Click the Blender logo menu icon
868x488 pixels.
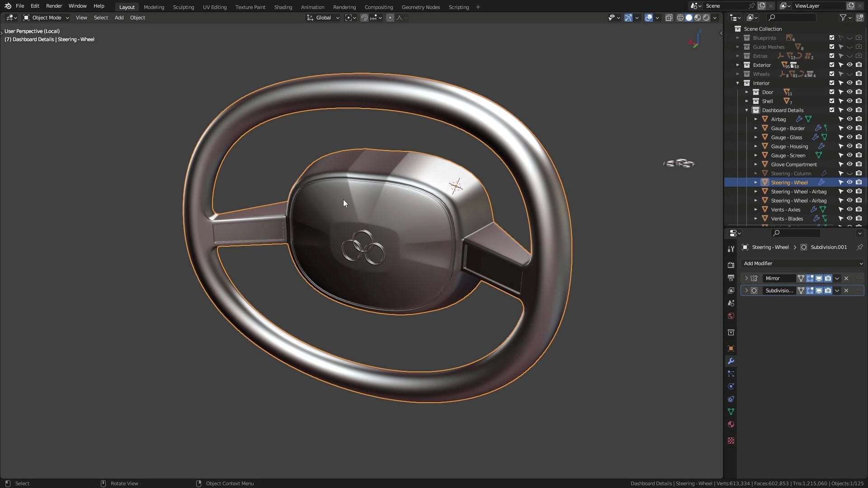(x=8, y=6)
